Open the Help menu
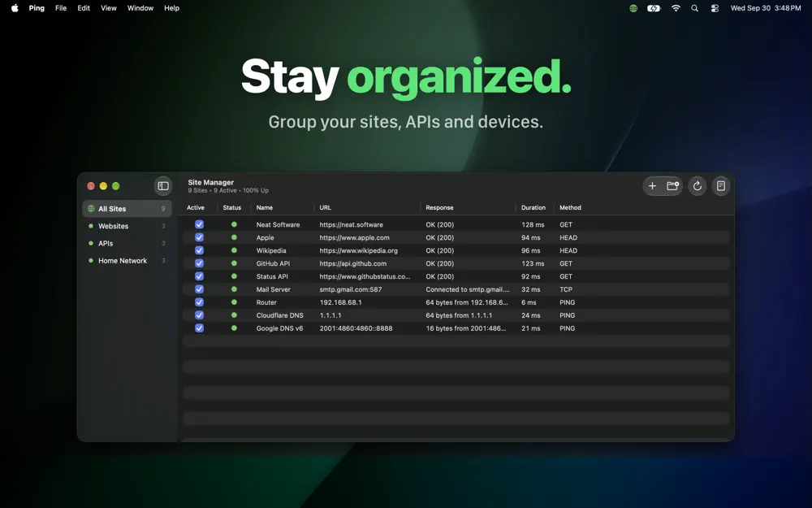 tap(171, 8)
